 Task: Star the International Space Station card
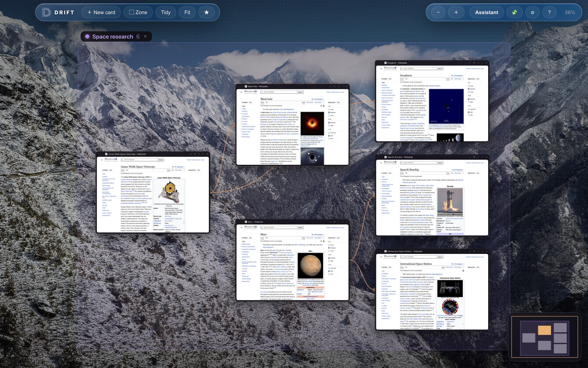[474, 251]
